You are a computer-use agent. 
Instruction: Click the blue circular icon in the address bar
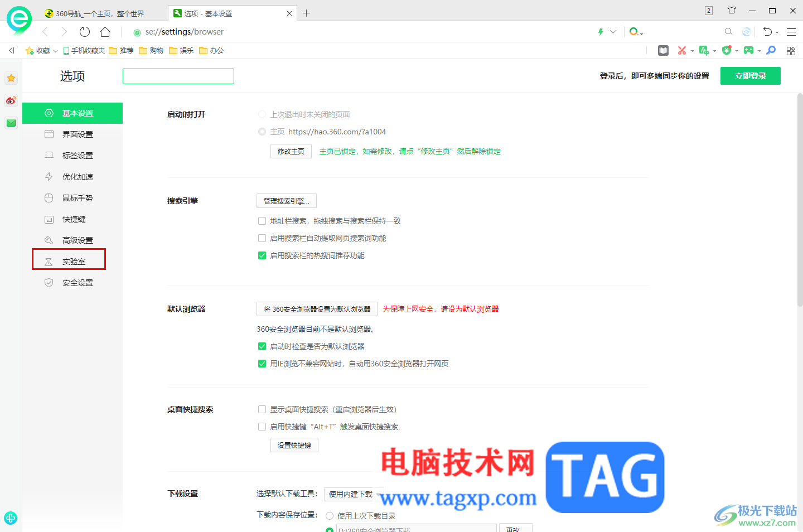pyautogui.click(x=747, y=32)
